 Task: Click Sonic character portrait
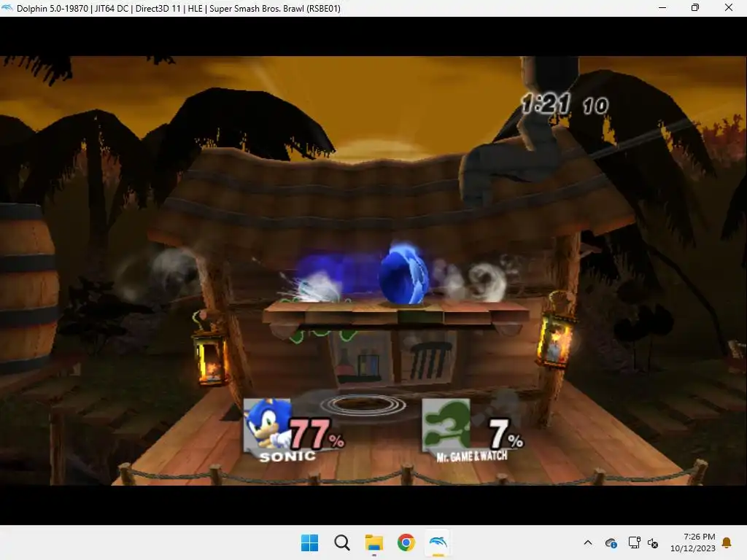click(267, 424)
